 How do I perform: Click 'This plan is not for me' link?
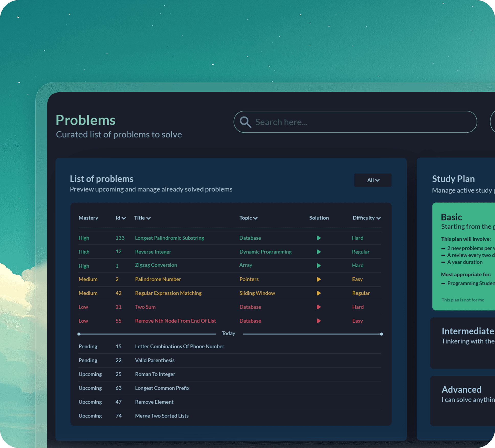(x=463, y=300)
